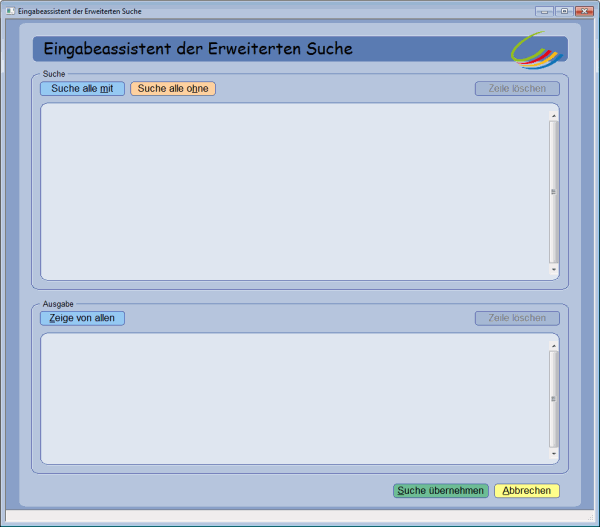Click the Ausgabe list scrollbar thumb
Image resolution: width=600 pixels, height=527 pixels.
(554, 399)
